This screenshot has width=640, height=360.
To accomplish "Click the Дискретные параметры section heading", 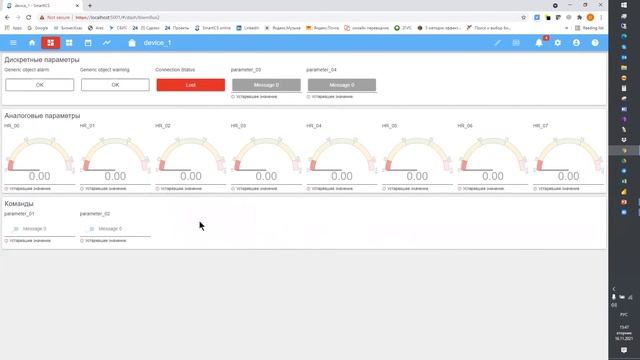I will [42, 60].
